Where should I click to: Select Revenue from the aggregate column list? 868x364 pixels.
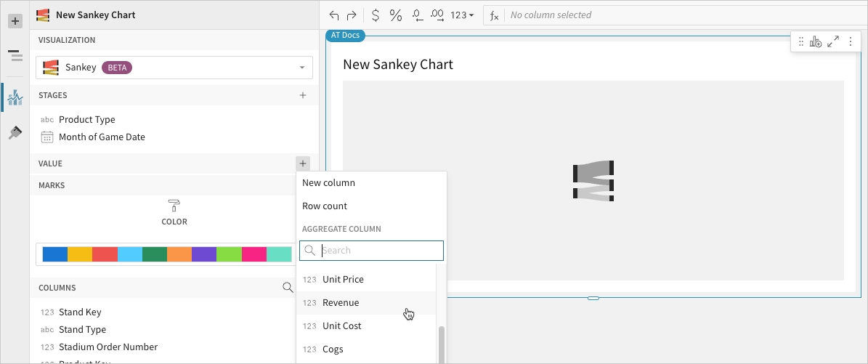coord(341,302)
